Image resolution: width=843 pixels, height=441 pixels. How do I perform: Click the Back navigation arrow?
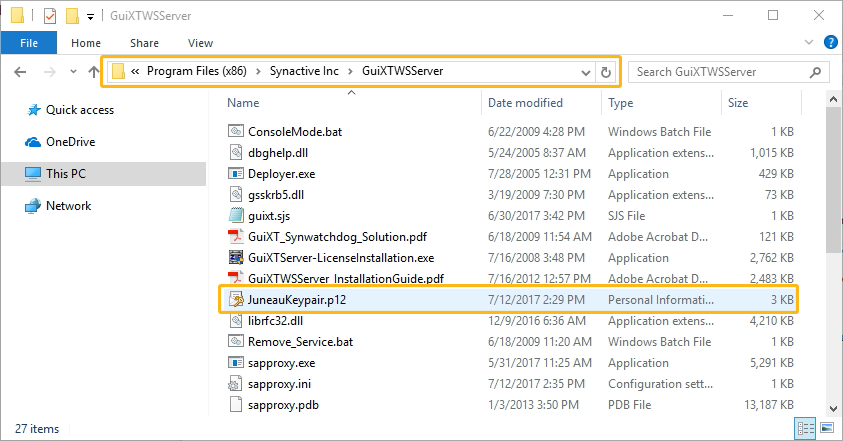click(x=20, y=72)
